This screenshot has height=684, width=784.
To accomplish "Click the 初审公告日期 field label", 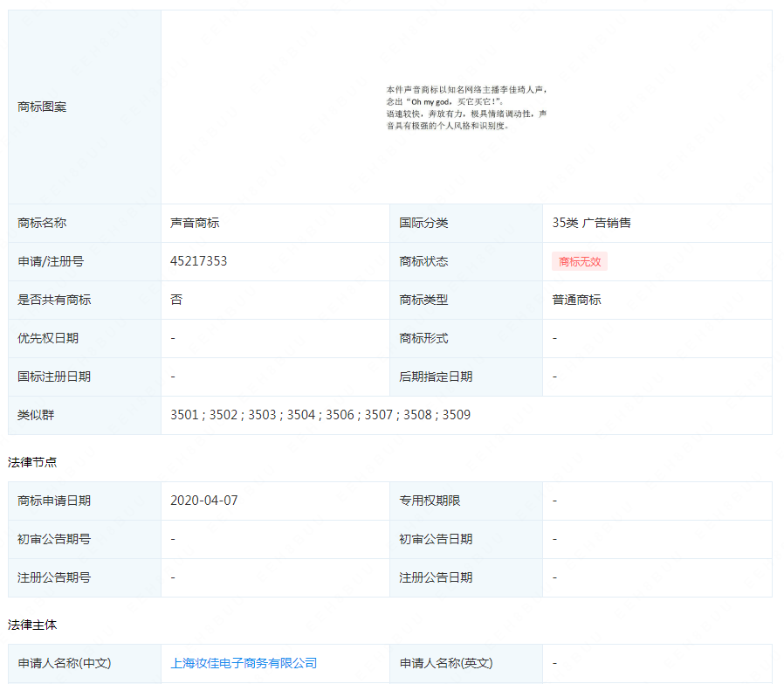I will [436, 539].
